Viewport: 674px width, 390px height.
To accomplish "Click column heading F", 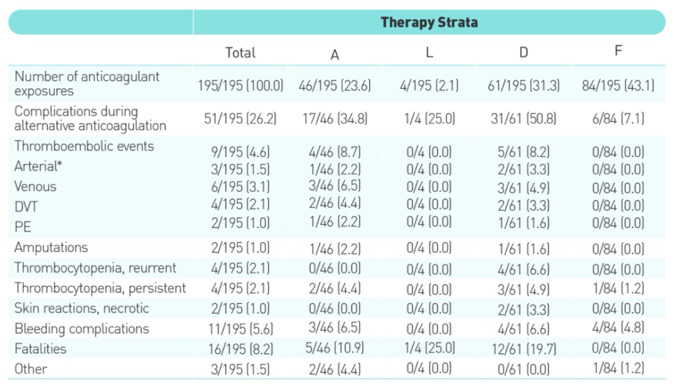I will click(618, 51).
